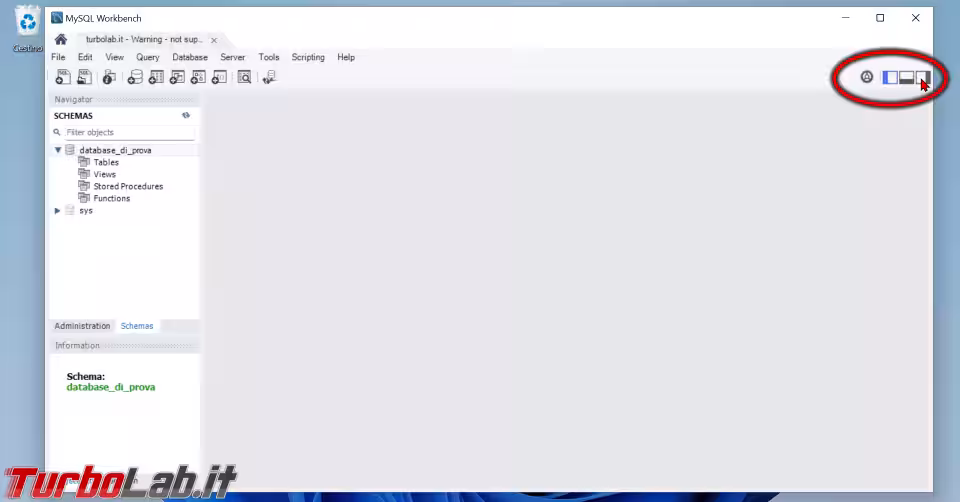This screenshot has height=502, width=960.
Task: Reconnect to DBMS icon
Action: (x=269, y=77)
